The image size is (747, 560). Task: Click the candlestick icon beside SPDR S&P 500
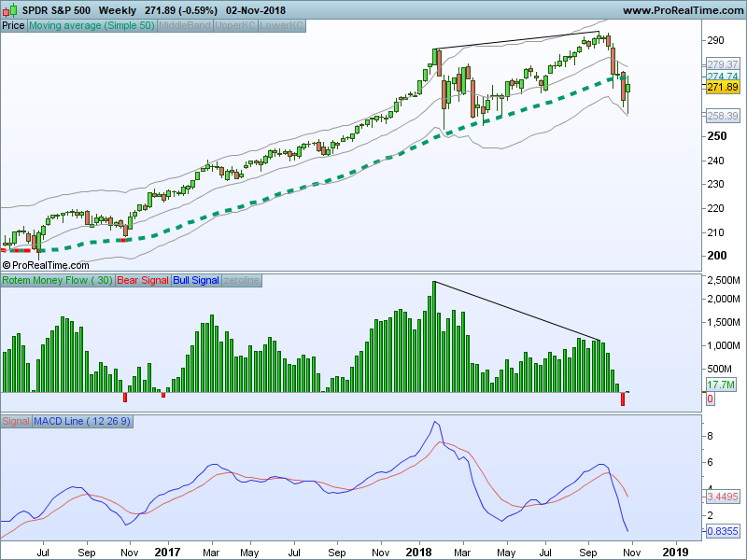[10, 10]
